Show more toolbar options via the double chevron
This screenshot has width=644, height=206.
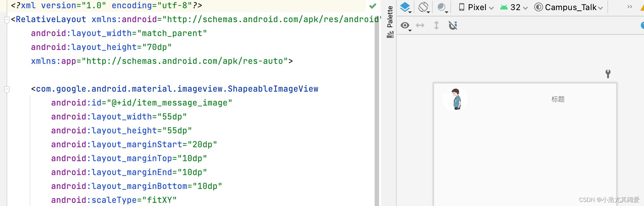[x=629, y=7]
